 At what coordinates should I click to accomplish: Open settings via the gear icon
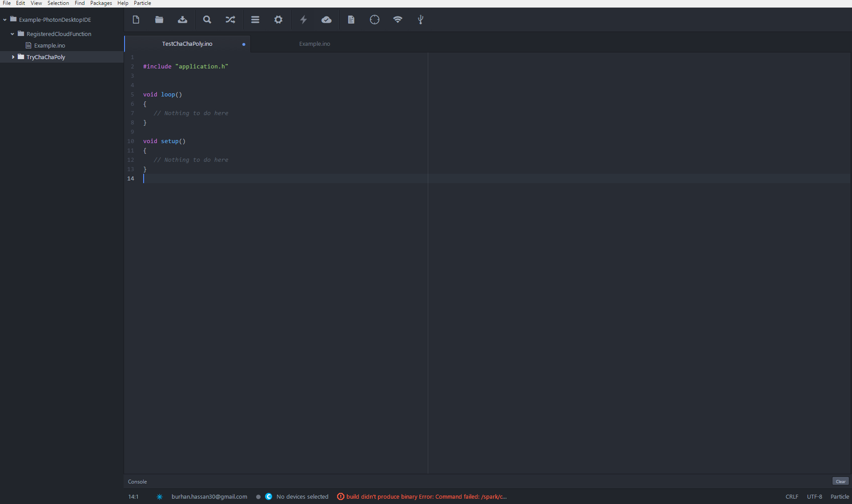(278, 20)
